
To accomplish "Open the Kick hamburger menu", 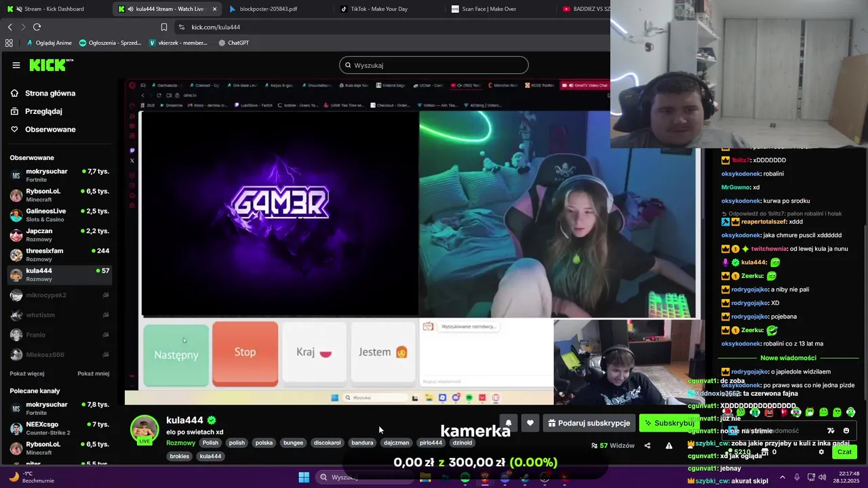I will [16, 65].
